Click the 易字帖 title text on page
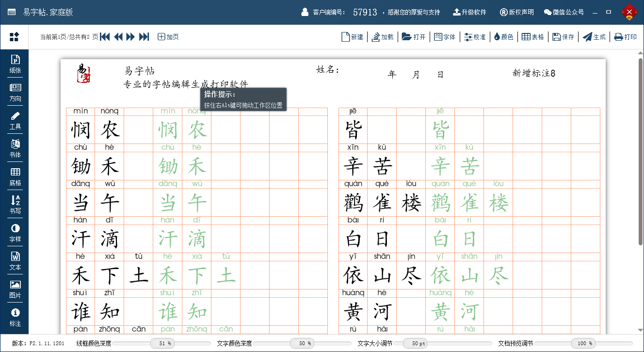Screen dimensions: 644x352 tap(140, 71)
